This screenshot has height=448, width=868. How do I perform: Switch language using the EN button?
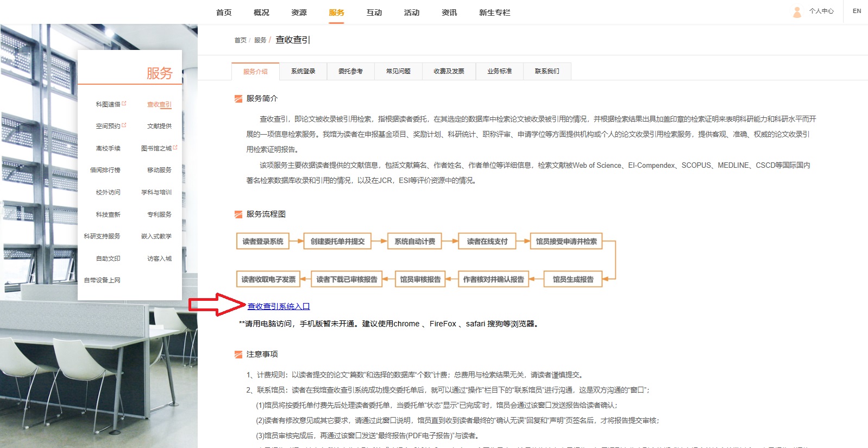tap(857, 11)
